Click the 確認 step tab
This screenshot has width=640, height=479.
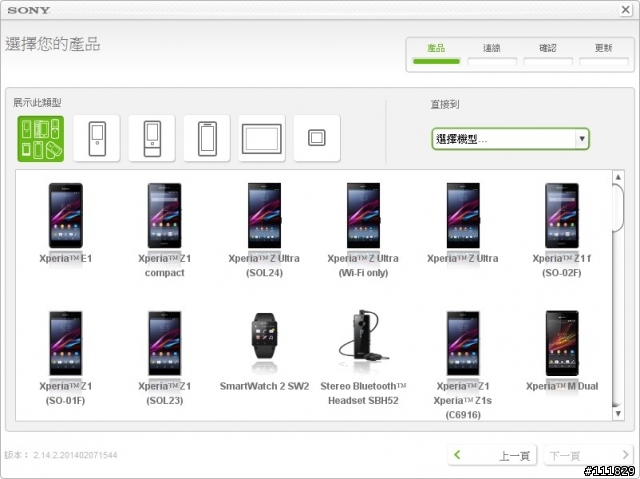548,54
